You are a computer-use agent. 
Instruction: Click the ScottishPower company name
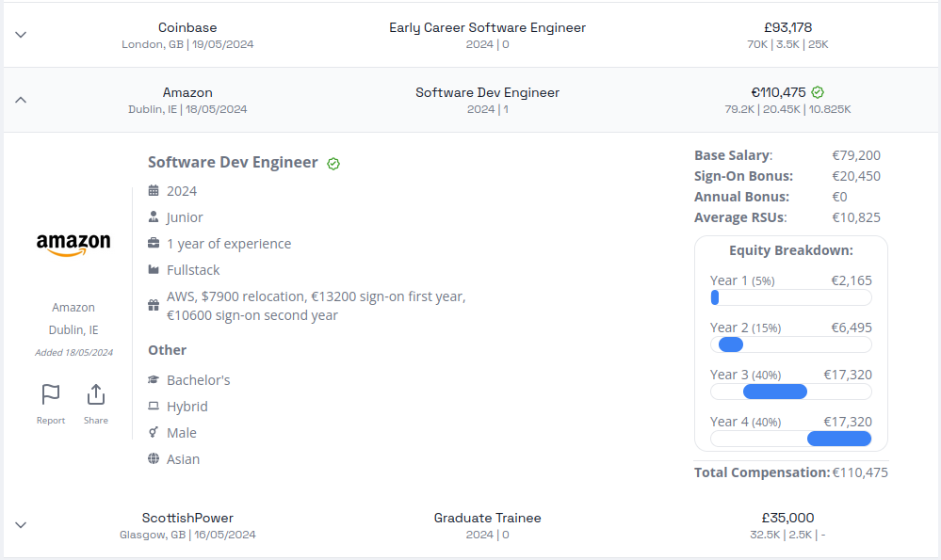point(187,518)
